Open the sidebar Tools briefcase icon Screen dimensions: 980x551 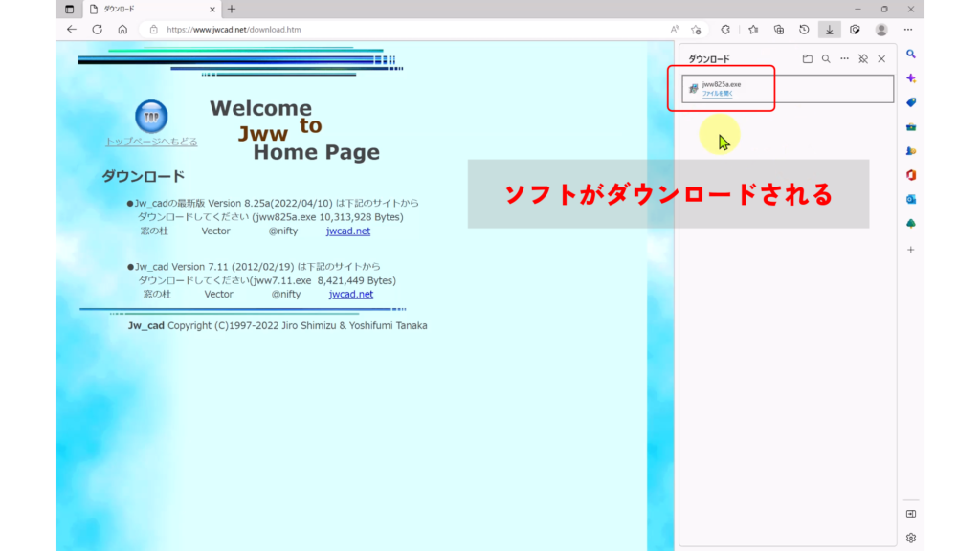pyautogui.click(x=911, y=127)
